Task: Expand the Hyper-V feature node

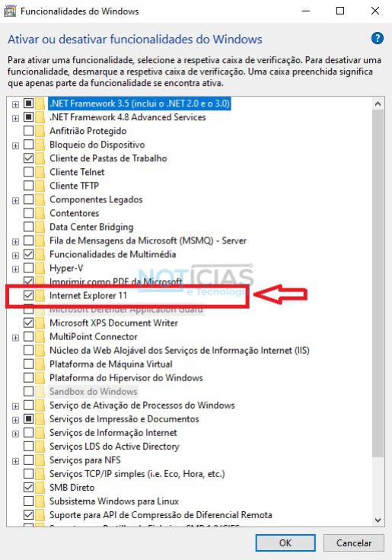Action: [15, 269]
